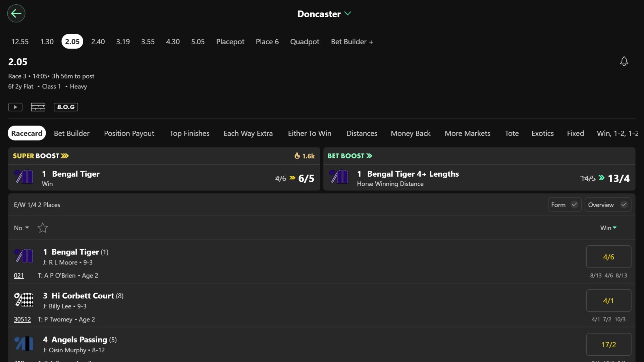Click Angels Passing blue silks

(x=23, y=344)
